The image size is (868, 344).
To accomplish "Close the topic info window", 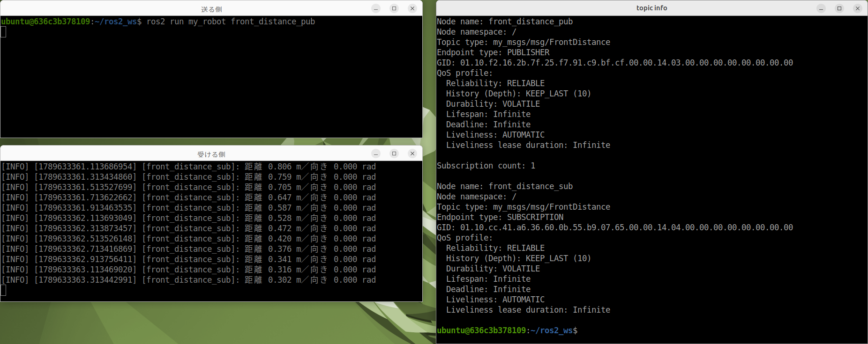I will pyautogui.click(x=858, y=8).
